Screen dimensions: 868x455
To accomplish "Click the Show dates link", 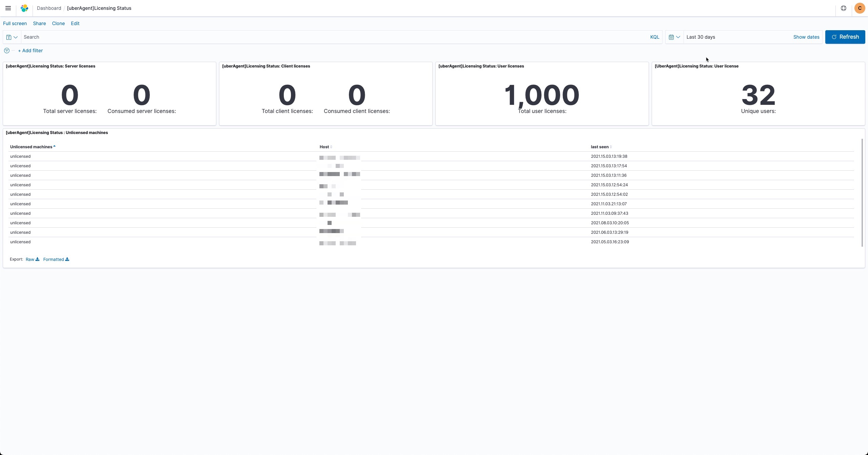I will click(806, 37).
